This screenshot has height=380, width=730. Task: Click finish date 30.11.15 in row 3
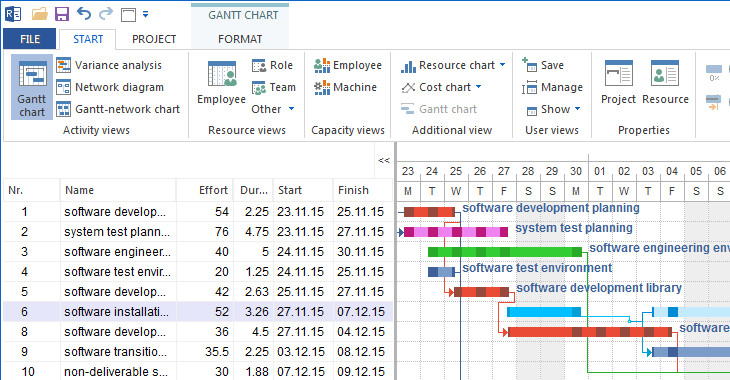[x=360, y=252]
